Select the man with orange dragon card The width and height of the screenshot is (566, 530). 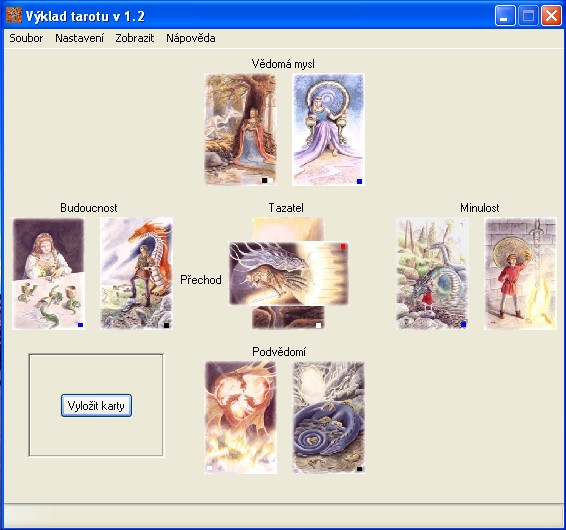coord(136,273)
